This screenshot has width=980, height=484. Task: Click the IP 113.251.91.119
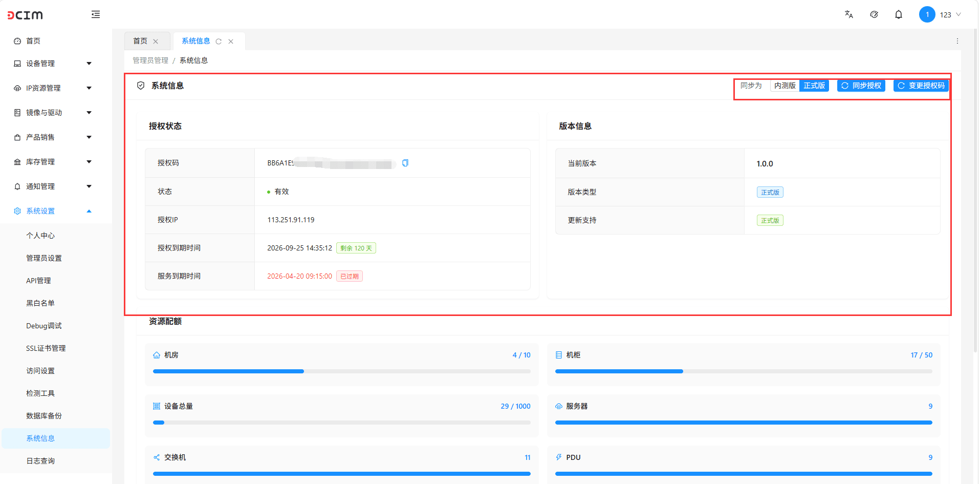click(x=291, y=220)
